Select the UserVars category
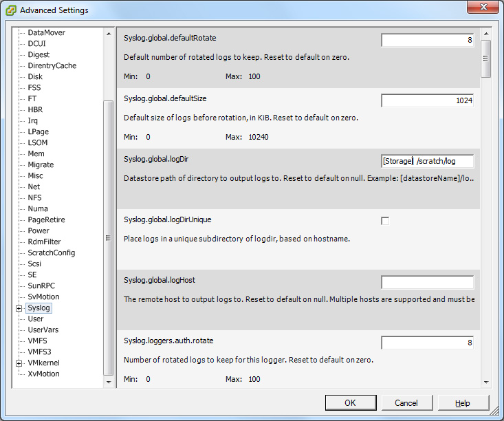The width and height of the screenshot is (504, 421). click(x=43, y=330)
